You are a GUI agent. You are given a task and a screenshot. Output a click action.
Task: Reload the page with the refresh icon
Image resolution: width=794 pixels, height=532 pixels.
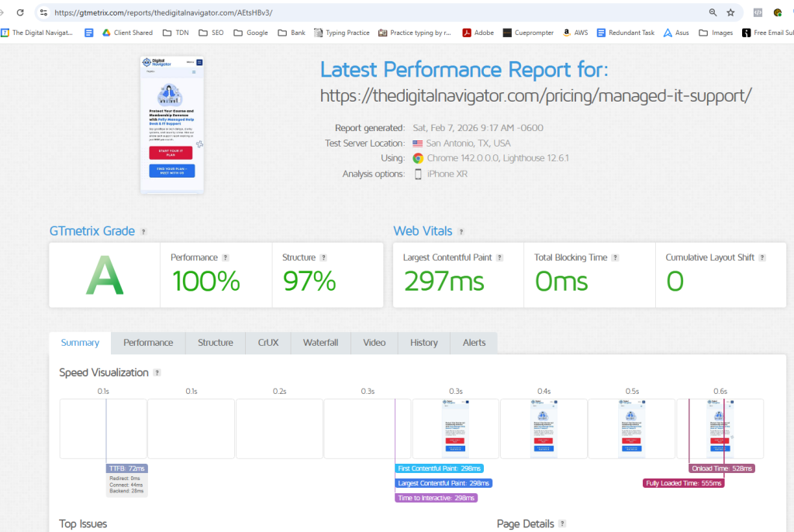point(20,12)
